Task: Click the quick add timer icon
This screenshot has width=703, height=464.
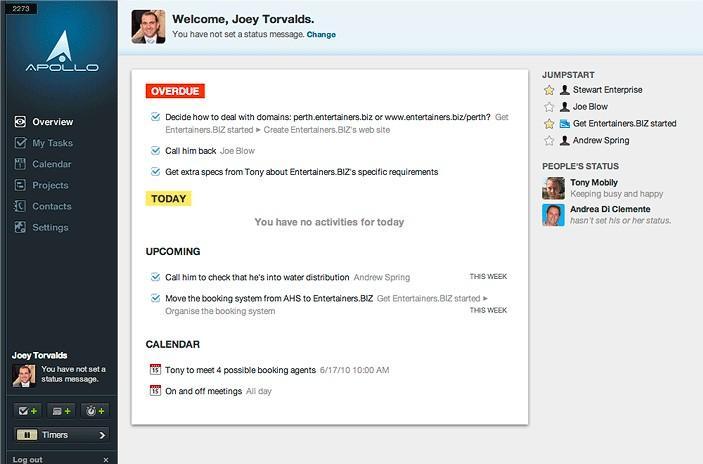Action: [95, 411]
